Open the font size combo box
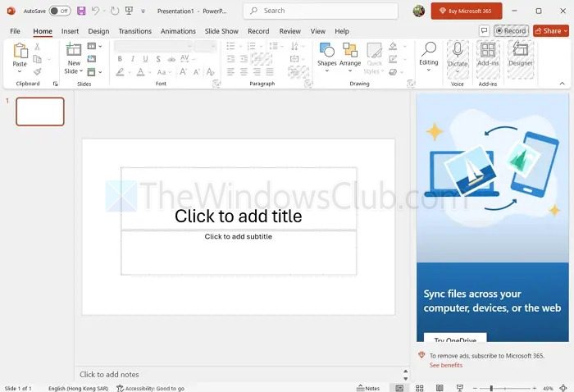The image size is (574, 392). (x=205, y=47)
